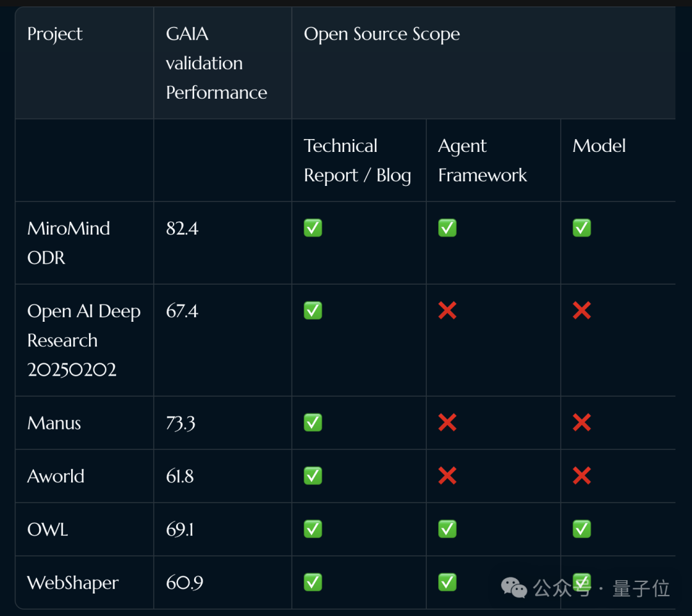Screen dimensions: 692x616
Task: Click the OWL Model checkmark
Action: pyautogui.click(x=582, y=529)
